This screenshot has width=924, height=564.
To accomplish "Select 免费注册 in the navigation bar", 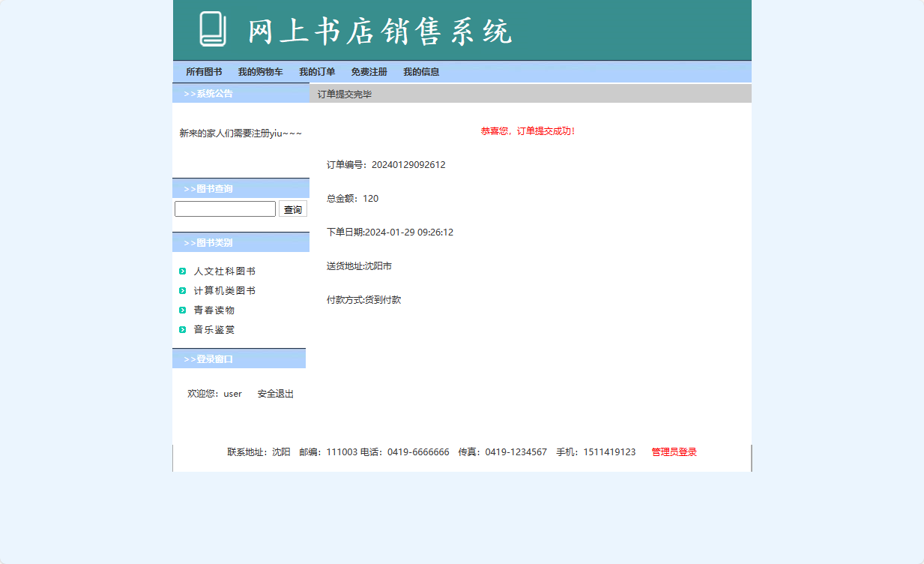I will [x=368, y=71].
